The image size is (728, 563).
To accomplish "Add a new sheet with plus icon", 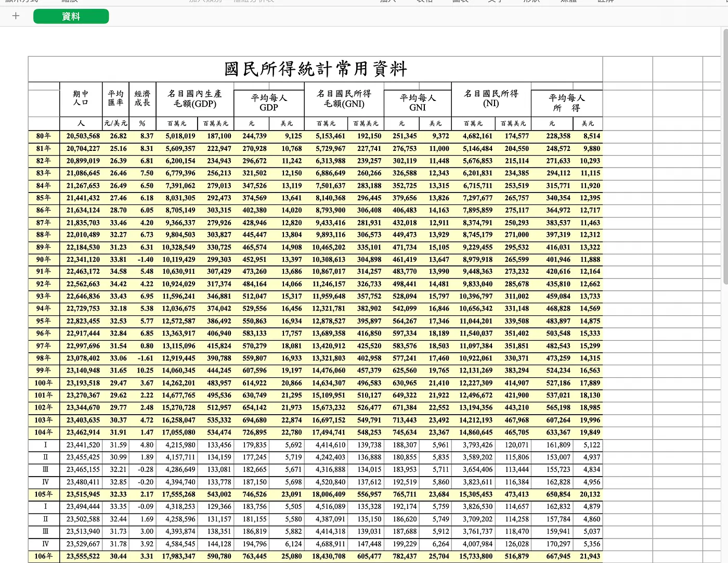I will click(16, 16).
